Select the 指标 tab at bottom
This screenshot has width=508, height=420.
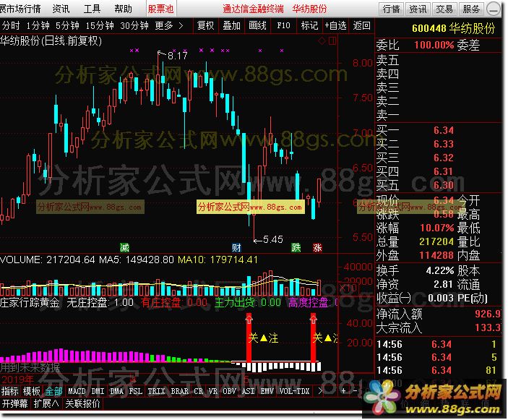coord(9,391)
